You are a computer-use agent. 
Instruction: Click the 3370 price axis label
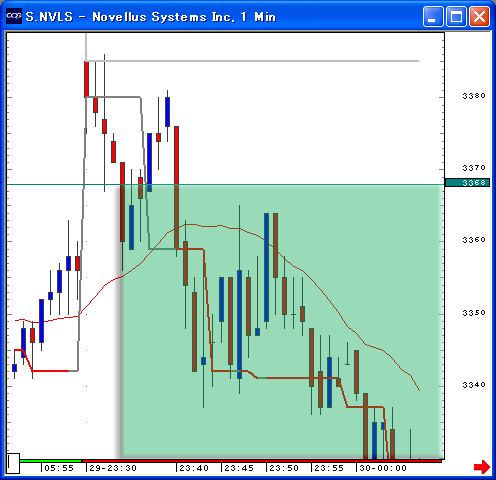[x=474, y=168]
